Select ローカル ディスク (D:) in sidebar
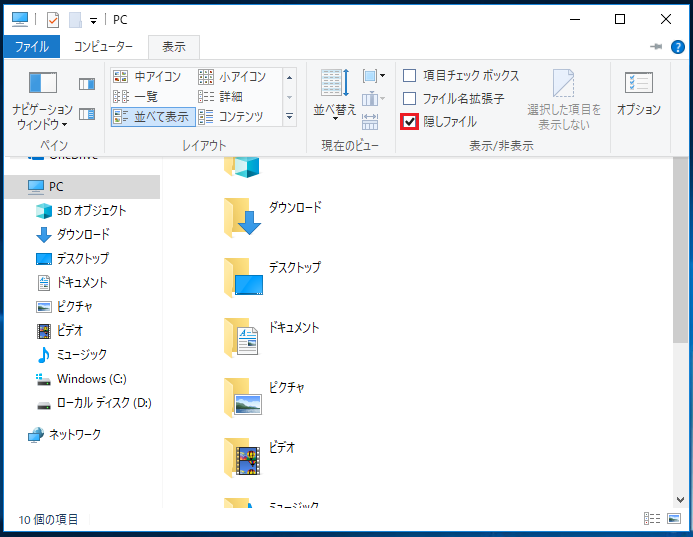 click(x=104, y=403)
